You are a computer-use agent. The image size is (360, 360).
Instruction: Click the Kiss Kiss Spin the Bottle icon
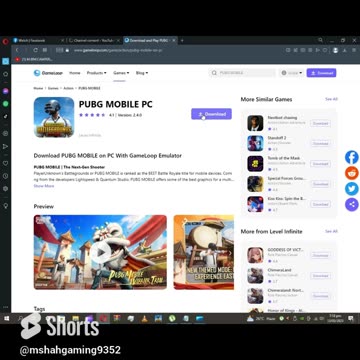[255, 204]
